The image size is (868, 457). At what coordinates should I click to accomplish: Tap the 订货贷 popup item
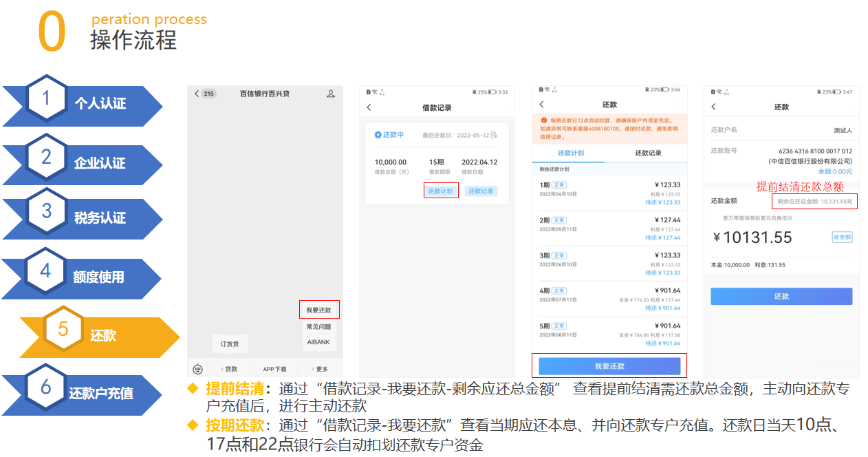229,343
